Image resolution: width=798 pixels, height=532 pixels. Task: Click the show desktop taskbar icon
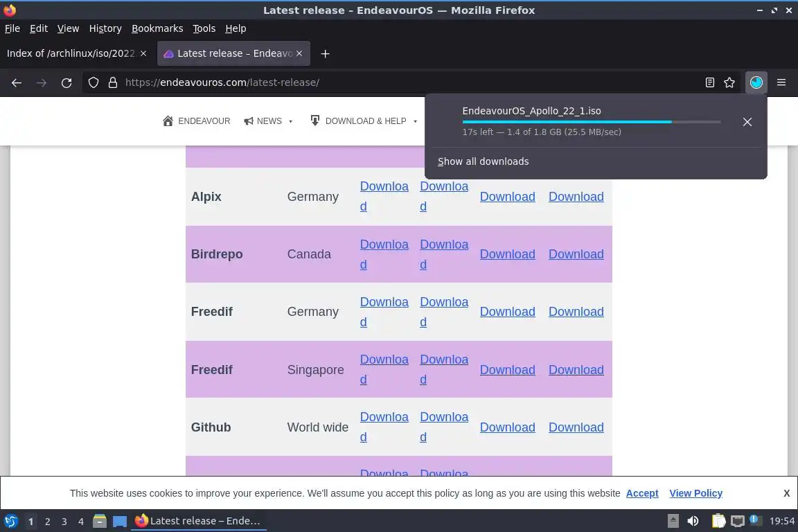(120, 521)
